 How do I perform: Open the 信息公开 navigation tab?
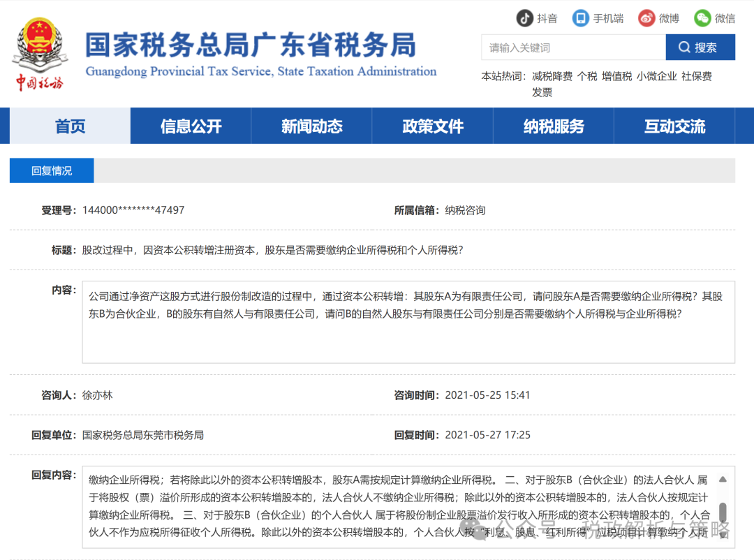coord(191,126)
